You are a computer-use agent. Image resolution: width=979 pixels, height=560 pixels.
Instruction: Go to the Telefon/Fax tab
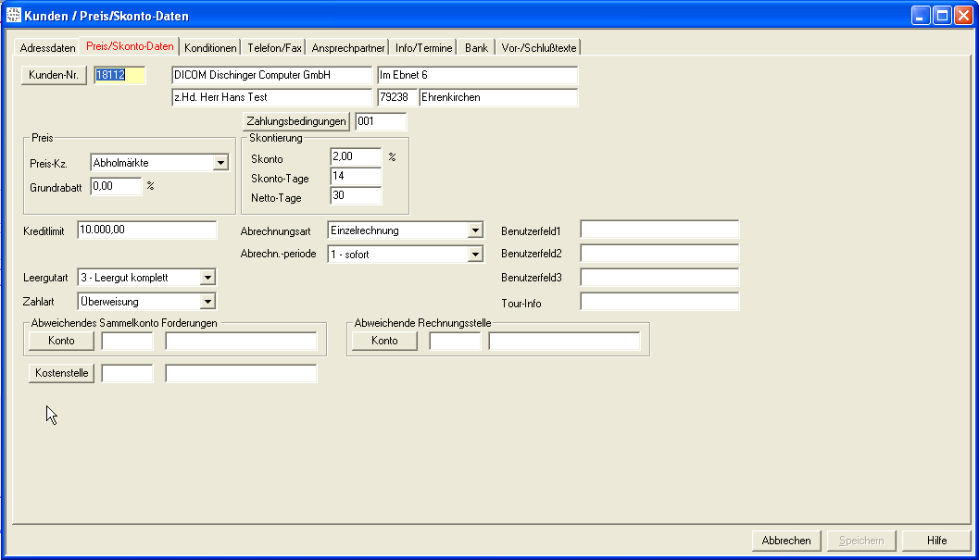274,47
